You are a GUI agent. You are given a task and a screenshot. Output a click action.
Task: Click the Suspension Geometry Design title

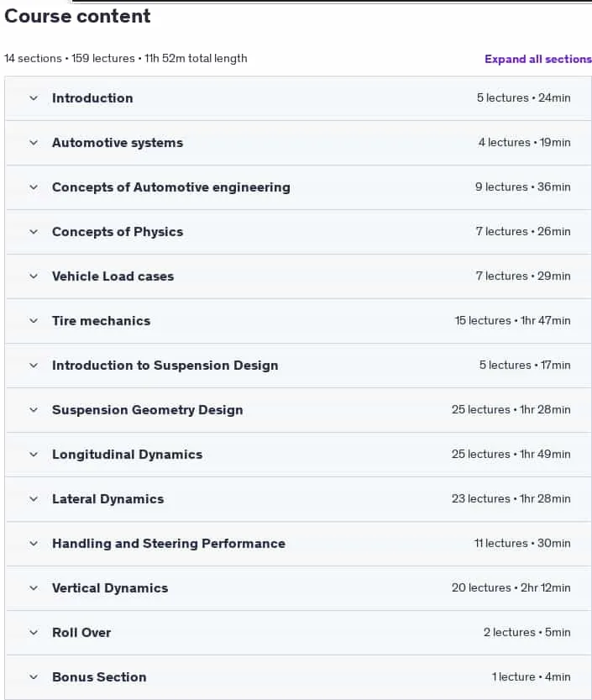(x=147, y=410)
